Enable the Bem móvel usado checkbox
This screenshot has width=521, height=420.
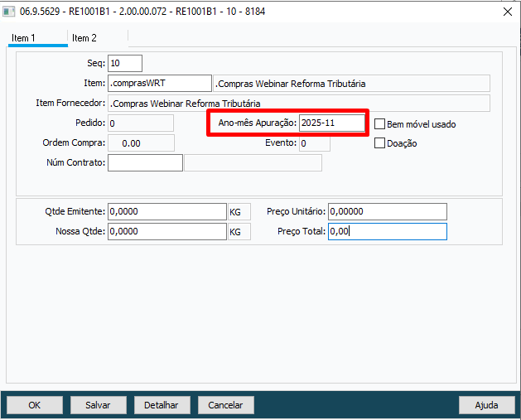click(x=379, y=124)
